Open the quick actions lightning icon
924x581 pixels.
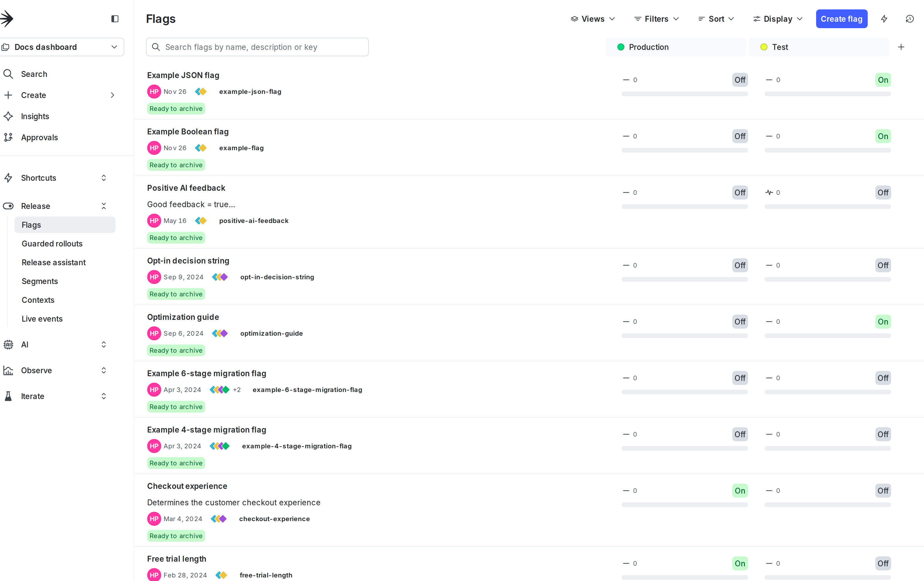[884, 18]
